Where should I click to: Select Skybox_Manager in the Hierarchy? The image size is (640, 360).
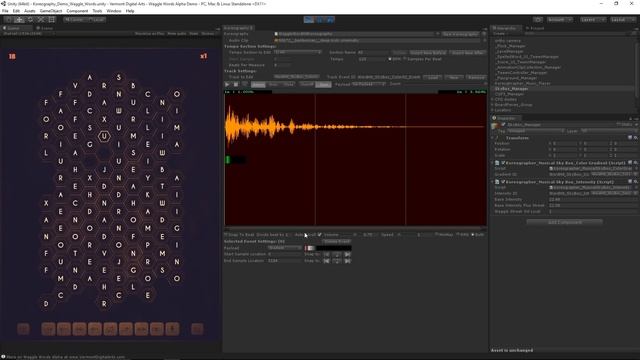click(x=512, y=89)
